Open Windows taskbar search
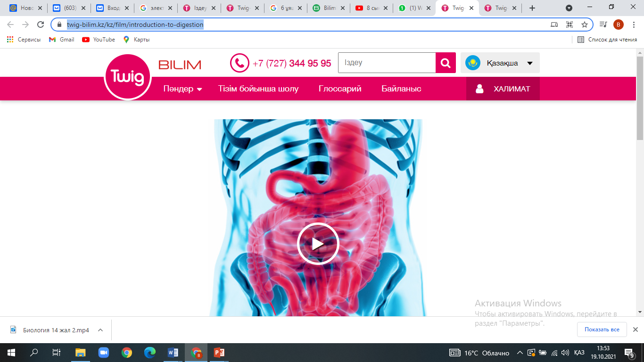The image size is (644, 362). pos(34,353)
